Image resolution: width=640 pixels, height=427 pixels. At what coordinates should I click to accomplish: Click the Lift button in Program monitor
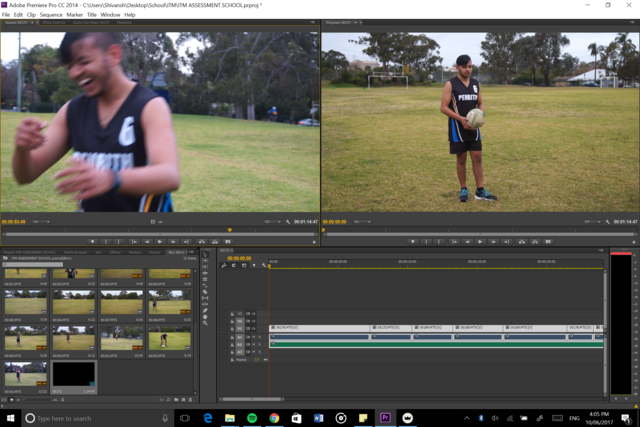click(x=522, y=242)
